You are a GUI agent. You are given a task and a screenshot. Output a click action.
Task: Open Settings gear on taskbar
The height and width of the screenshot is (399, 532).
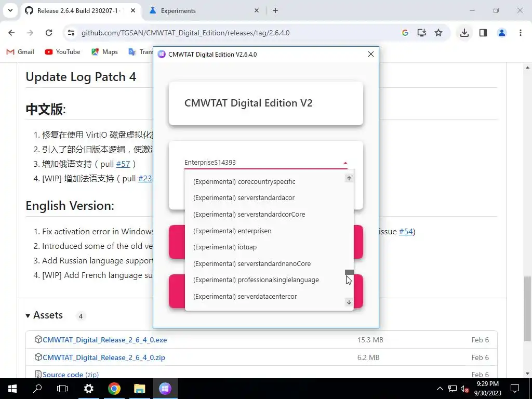coord(88,389)
